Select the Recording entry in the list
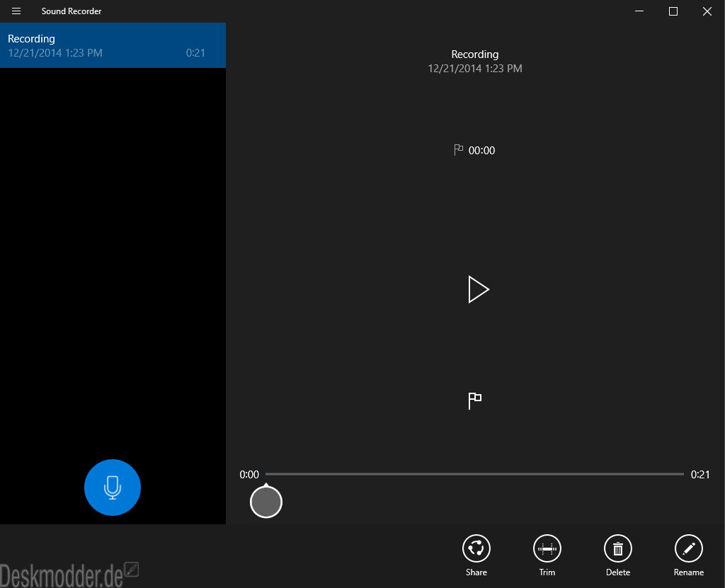 pos(113,45)
